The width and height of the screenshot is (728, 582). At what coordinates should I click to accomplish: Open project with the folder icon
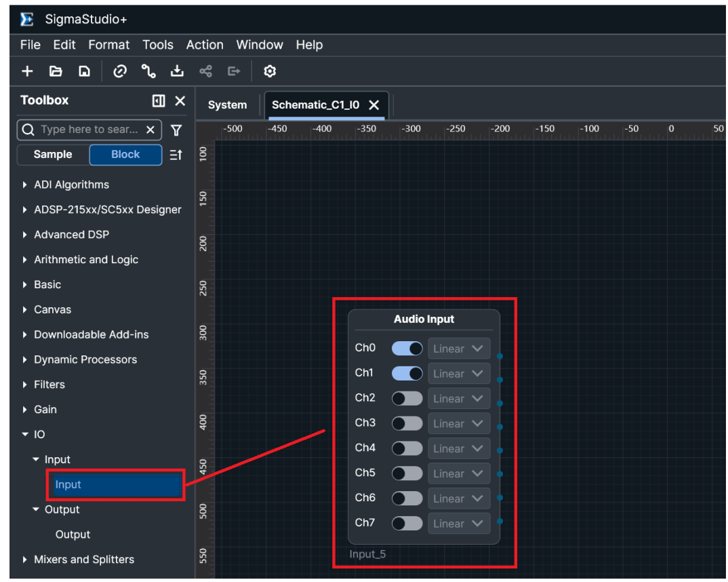pos(56,71)
